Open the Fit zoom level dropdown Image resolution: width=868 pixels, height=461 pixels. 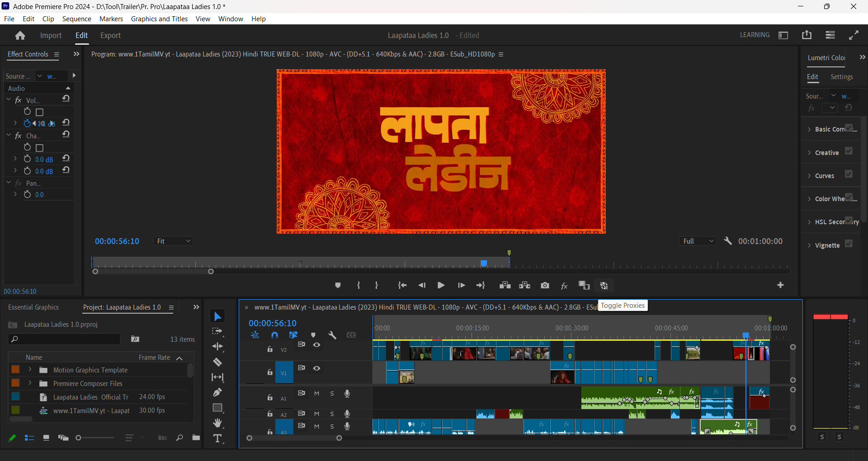[x=174, y=241]
